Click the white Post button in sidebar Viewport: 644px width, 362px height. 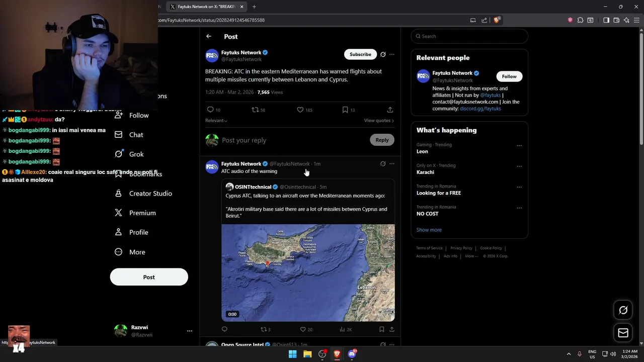[x=149, y=277]
